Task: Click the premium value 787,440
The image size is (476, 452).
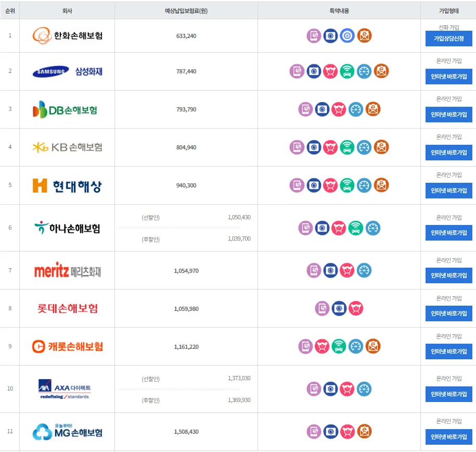Action: [186, 71]
